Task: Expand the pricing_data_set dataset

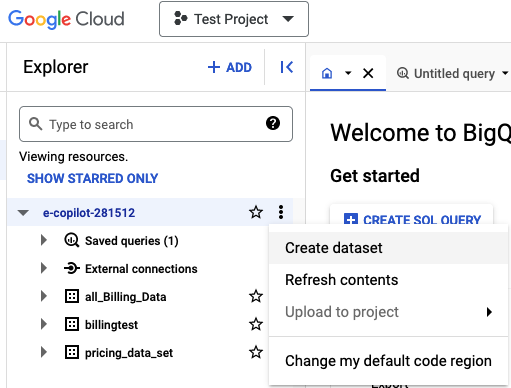Action: click(44, 352)
